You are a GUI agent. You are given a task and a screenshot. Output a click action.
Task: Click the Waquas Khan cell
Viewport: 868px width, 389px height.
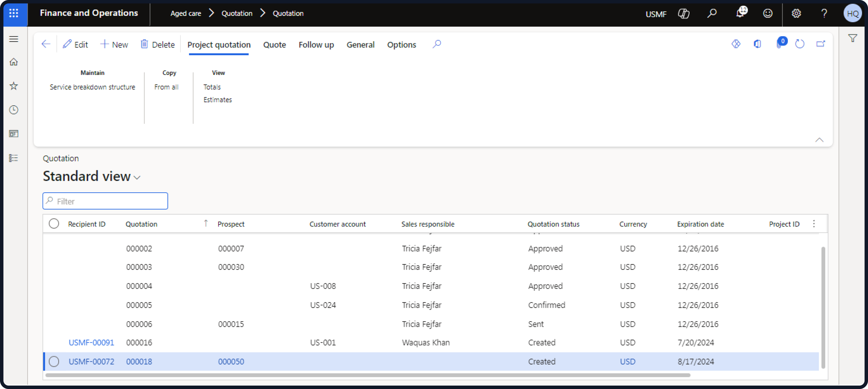[x=426, y=343]
